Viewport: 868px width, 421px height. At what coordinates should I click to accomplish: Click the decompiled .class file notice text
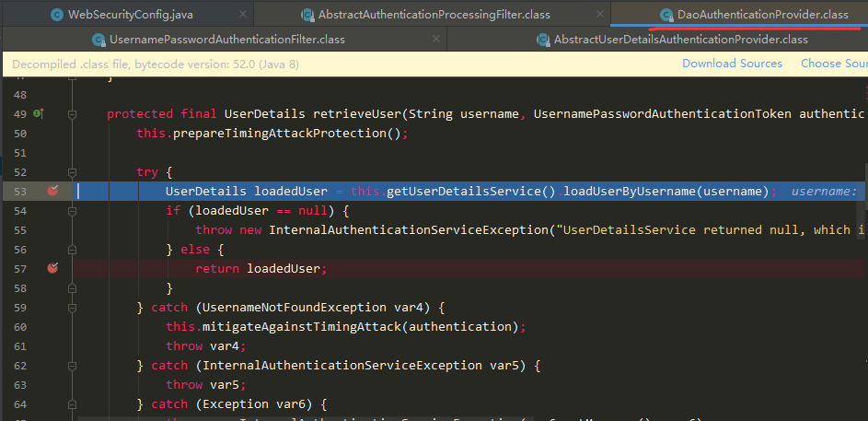tap(156, 64)
